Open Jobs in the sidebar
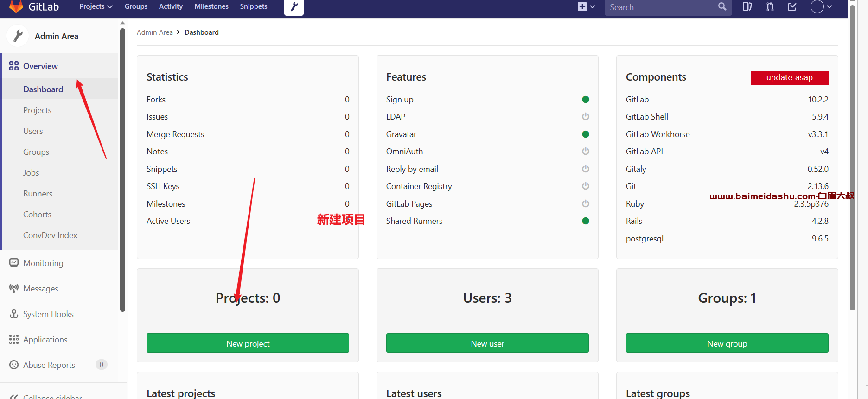868x399 pixels. (x=31, y=172)
